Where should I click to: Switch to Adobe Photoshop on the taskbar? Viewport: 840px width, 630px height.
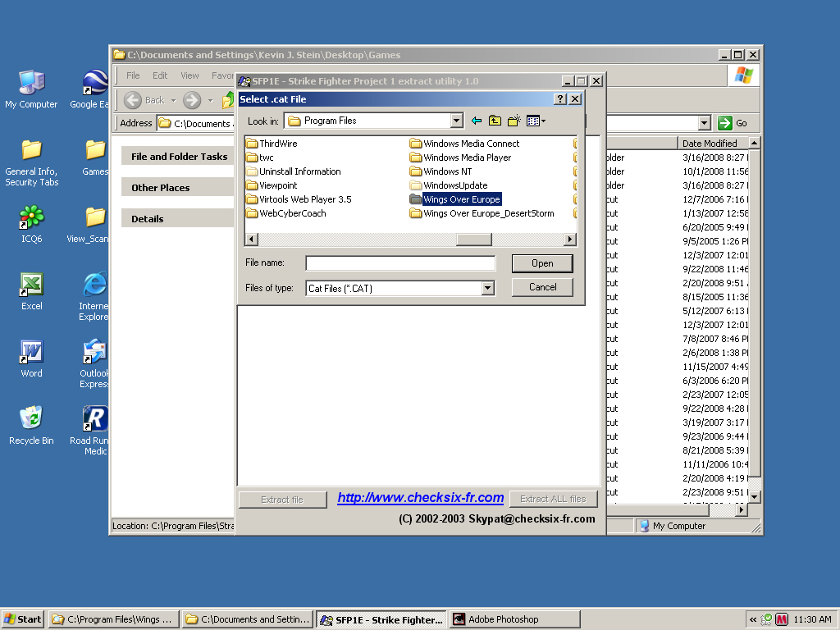coord(515,619)
